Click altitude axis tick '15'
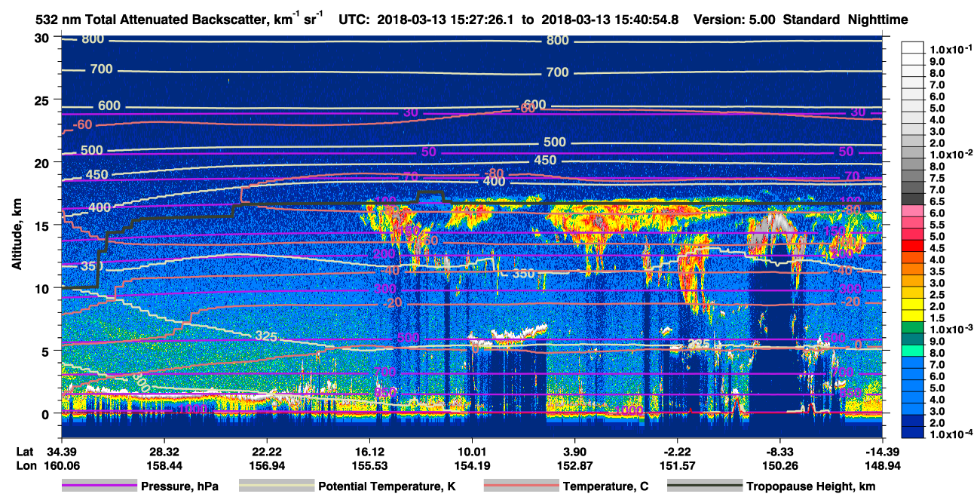Image resolution: width=980 pixels, height=503 pixels. 44,225
